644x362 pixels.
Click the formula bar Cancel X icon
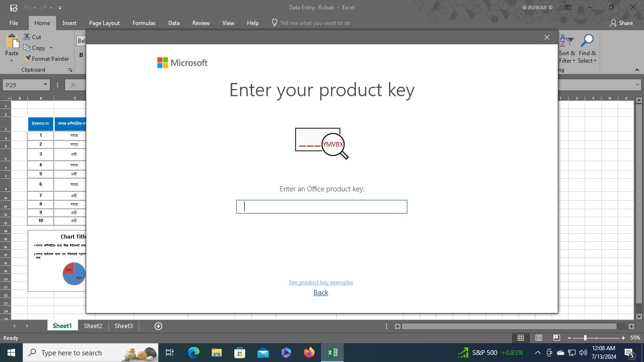pos(73,85)
